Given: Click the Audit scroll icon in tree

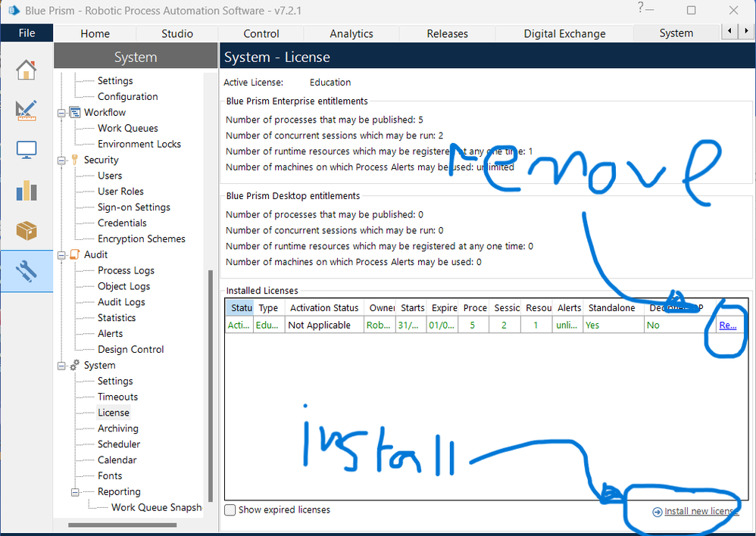Looking at the screenshot, I should 75,254.
